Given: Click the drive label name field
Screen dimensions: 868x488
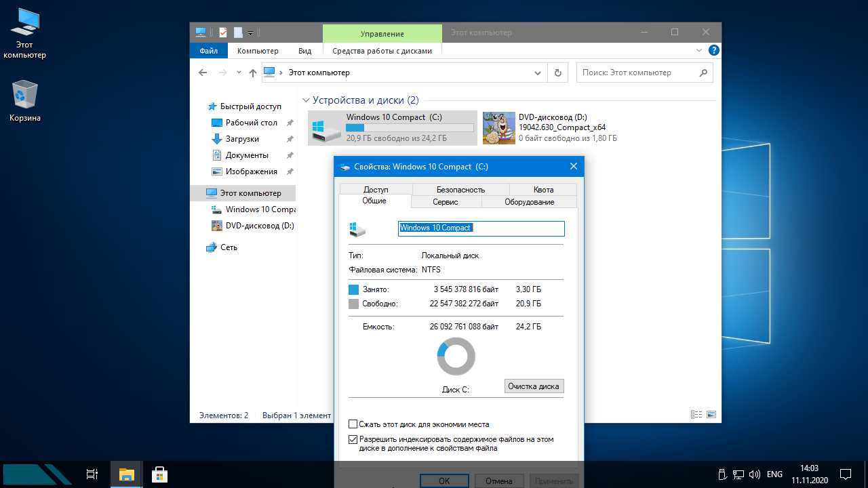Looking at the screenshot, I should click(481, 228).
